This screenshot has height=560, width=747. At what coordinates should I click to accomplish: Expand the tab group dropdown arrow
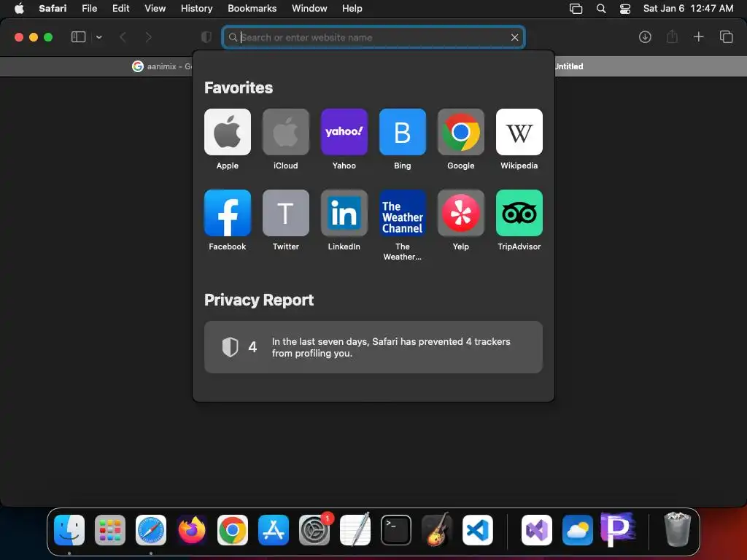98,37
